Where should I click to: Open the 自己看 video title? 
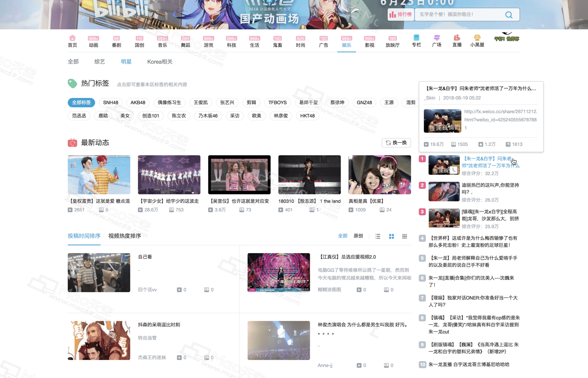(145, 257)
